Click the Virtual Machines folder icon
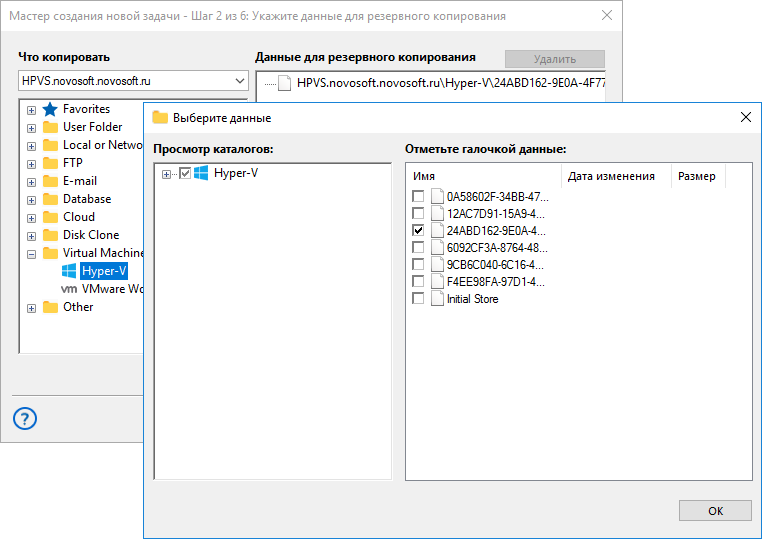This screenshot has width=762, height=539. [x=50, y=253]
